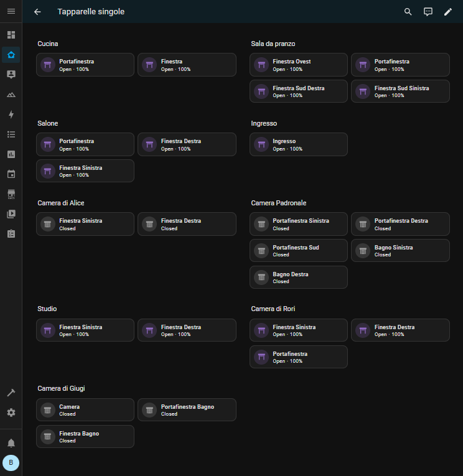
Task: Open the History bar chart panel
Action: pos(11,154)
